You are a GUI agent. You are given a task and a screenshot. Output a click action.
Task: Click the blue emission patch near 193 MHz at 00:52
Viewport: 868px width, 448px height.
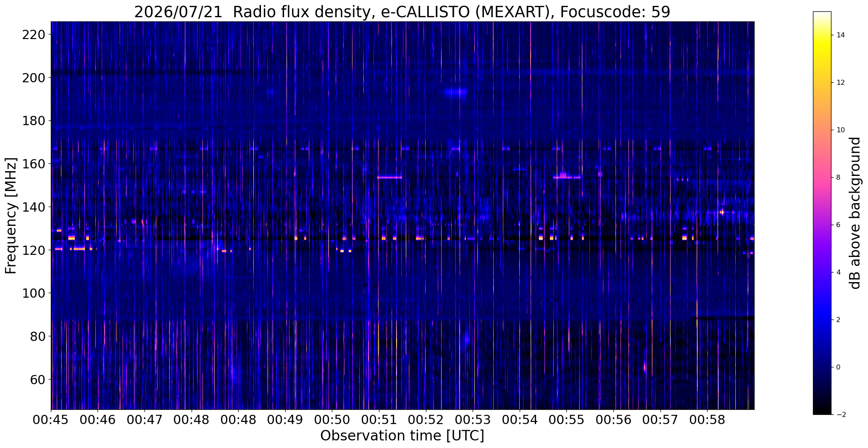[x=455, y=92]
